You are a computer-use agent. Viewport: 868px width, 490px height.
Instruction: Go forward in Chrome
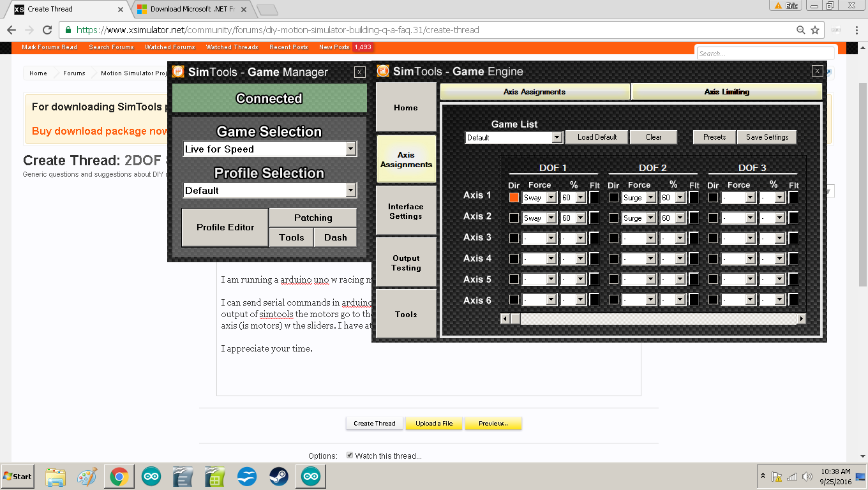click(x=29, y=30)
